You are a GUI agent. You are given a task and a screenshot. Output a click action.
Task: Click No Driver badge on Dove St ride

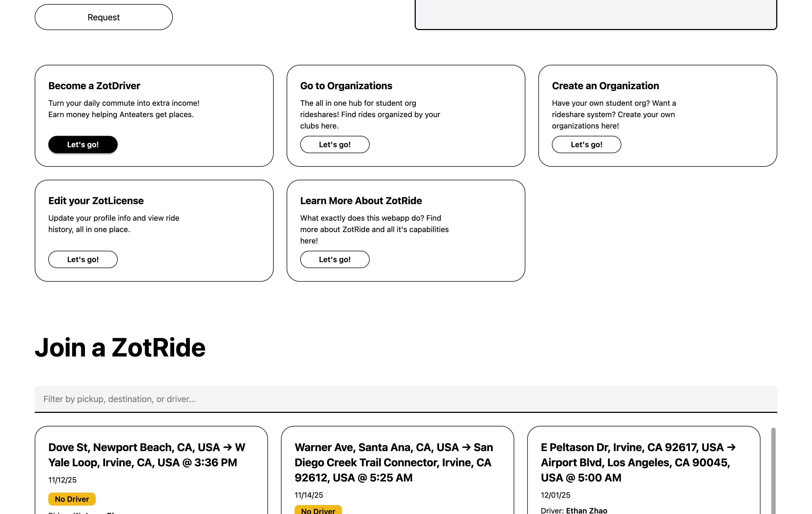[72, 499]
